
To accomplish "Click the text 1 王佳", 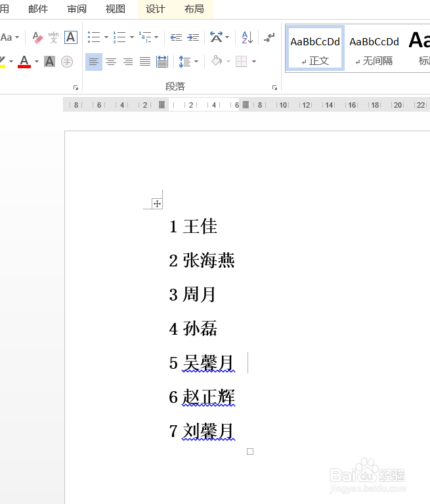I will 193,226.
